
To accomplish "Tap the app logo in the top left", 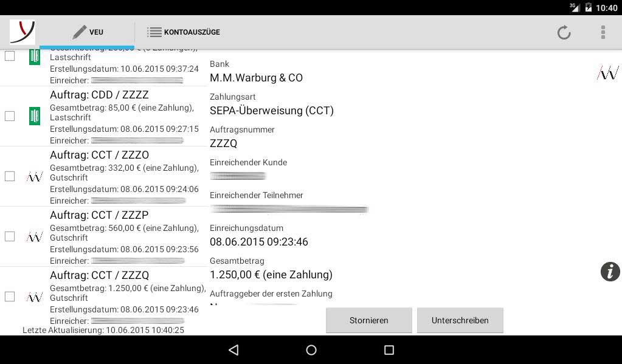I will [x=22, y=32].
